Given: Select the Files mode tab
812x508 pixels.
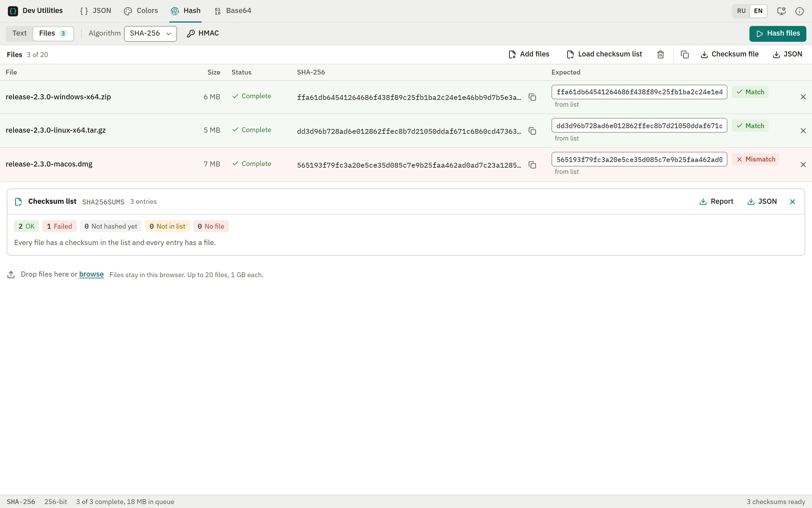Looking at the screenshot, I should click(53, 34).
